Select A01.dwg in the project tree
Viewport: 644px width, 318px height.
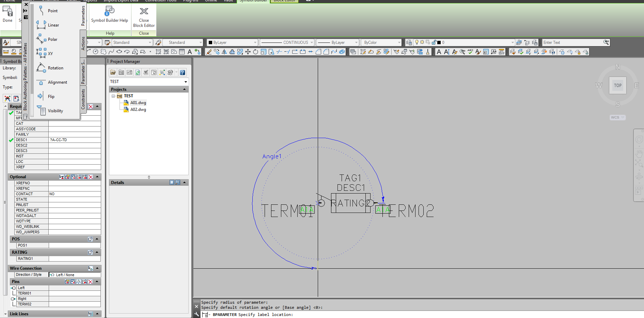(x=138, y=103)
